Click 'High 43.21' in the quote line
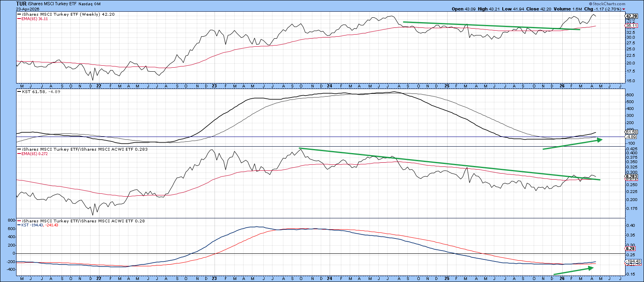This screenshot has width=644, height=282. 488,9
